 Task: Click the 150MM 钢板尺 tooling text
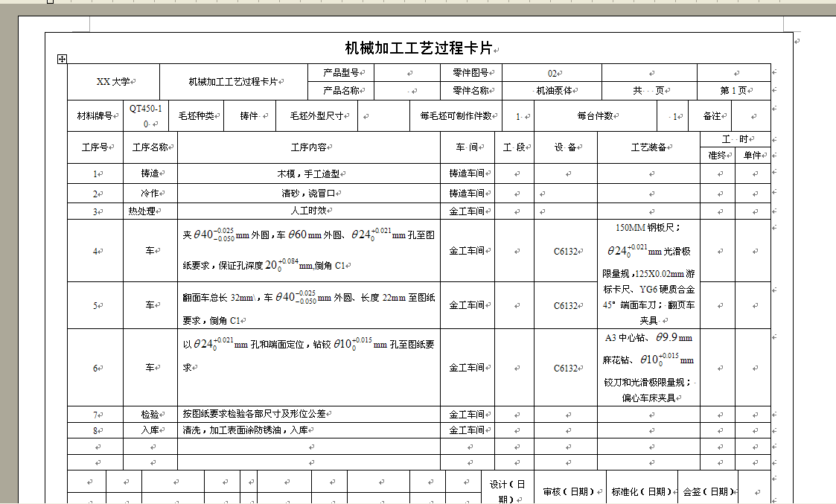(647, 228)
